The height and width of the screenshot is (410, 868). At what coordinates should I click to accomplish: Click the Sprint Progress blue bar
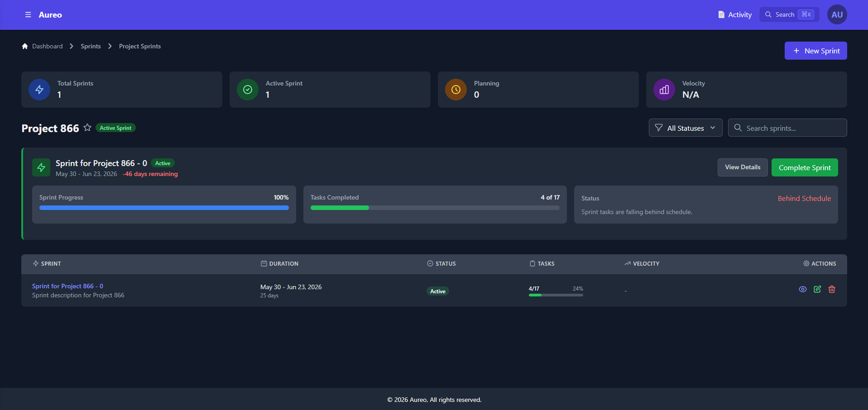(x=164, y=208)
